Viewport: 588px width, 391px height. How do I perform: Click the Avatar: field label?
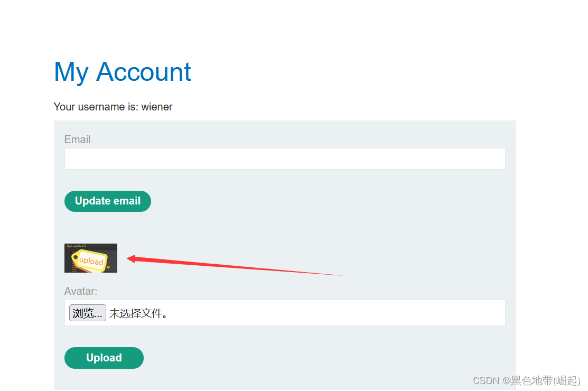click(x=81, y=291)
